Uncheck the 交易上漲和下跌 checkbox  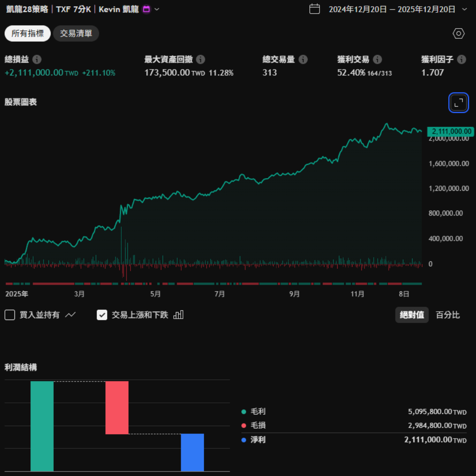point(102,315)
